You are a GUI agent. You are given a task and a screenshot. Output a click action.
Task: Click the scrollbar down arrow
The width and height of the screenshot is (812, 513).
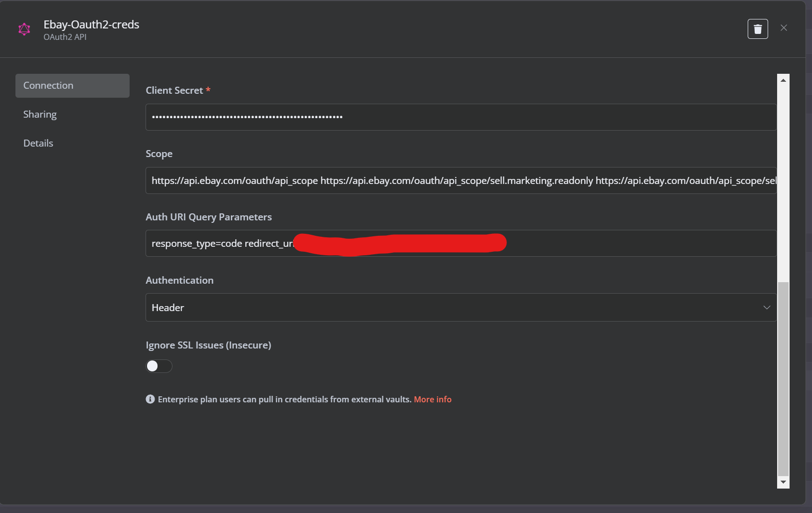pyautogui.click(x=783, y=482)
